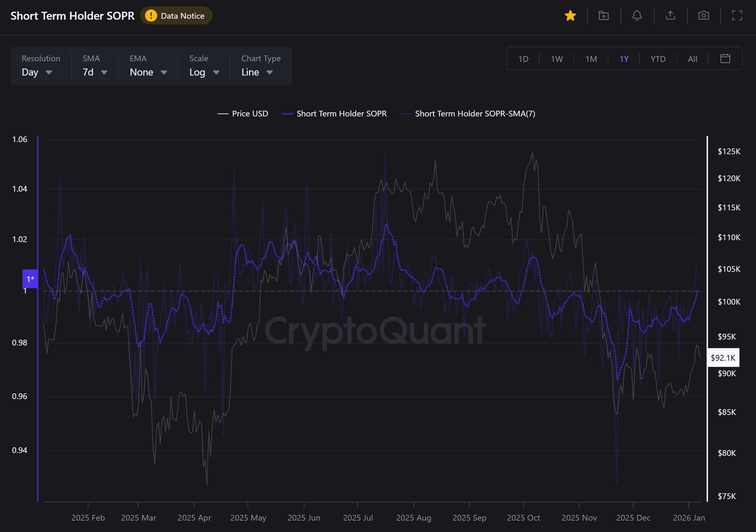
Task: Switch to the YTD time range
Action: click(658, 59)
